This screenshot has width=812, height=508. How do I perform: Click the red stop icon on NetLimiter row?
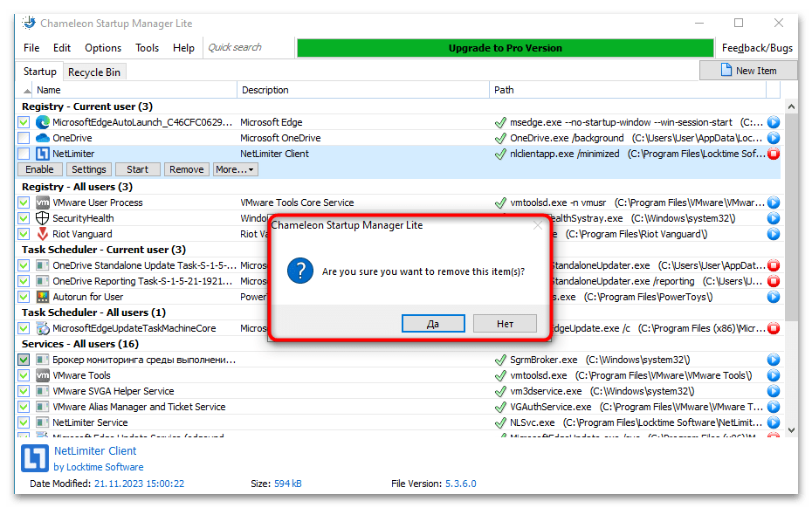coord(773,154)
